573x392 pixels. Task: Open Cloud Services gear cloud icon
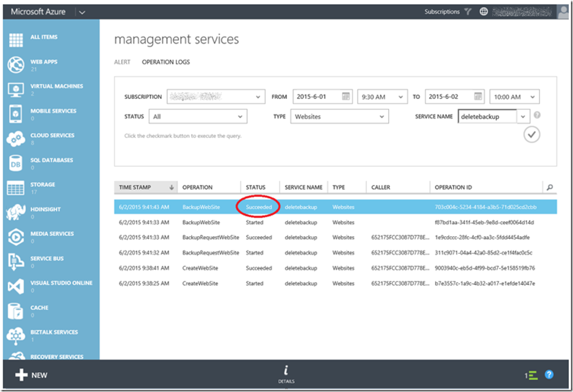pyautogui.click(x=16, y=139)
